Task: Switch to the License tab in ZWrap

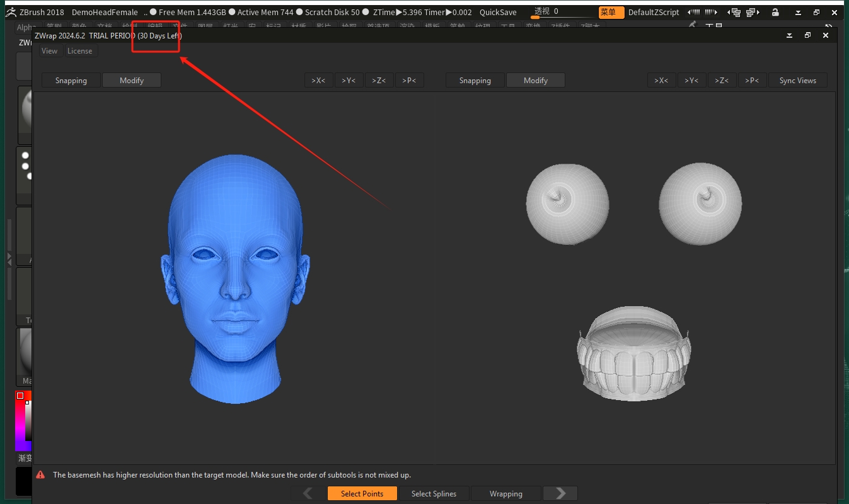Action: [80, 51]
